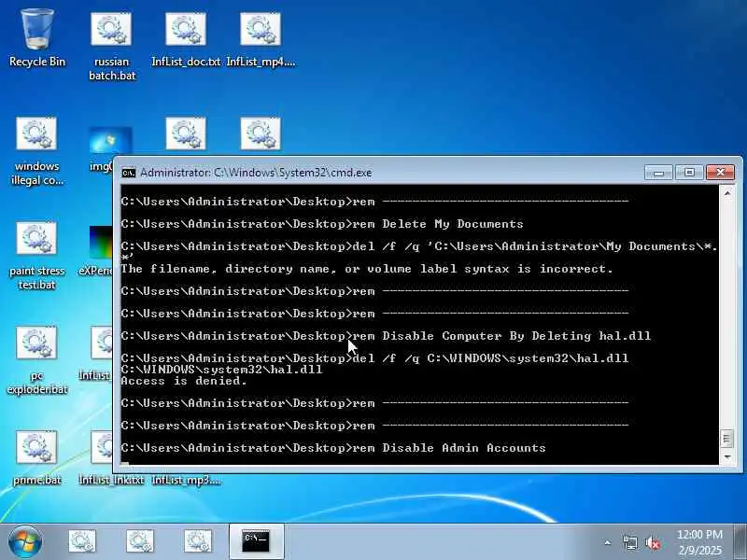This screenshot has width=747, height=560.
Task: Click the cmd scrollbar down arrow
Action: pyautogui.click(x=727, y=456)
